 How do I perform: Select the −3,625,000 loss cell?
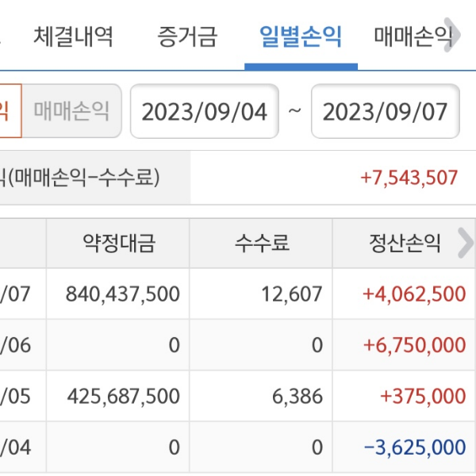[413, 447]
